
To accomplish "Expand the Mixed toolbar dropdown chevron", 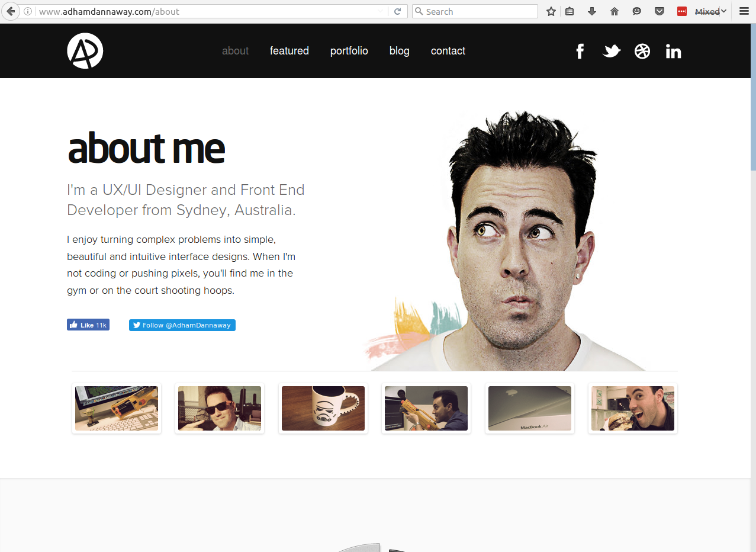I will (x=724, y=11).
